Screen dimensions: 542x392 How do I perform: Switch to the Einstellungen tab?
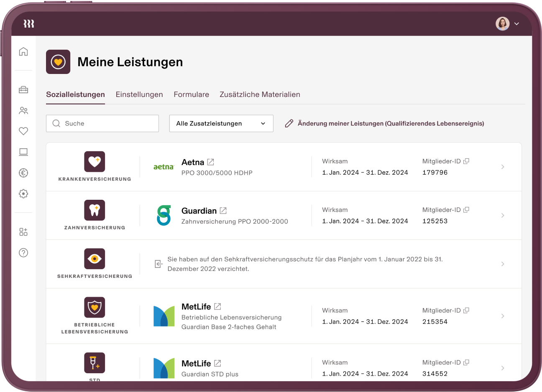pyautogui.click(x=139, y=94)
